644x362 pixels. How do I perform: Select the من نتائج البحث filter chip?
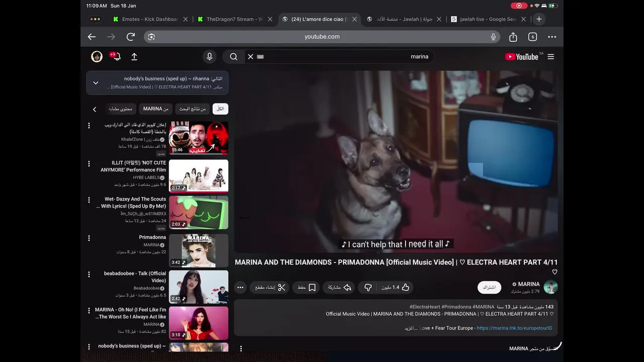tap(193, 109)
